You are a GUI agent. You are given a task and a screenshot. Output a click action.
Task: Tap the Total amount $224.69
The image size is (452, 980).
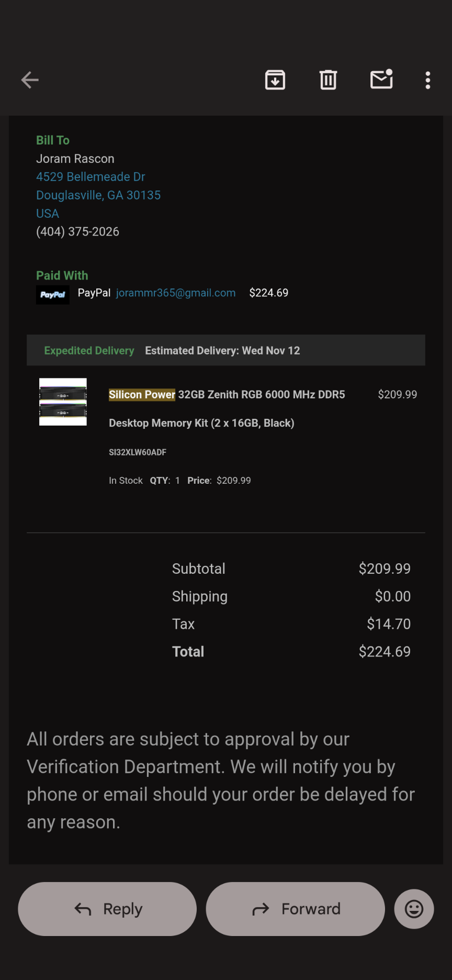[x=385, y=652]
